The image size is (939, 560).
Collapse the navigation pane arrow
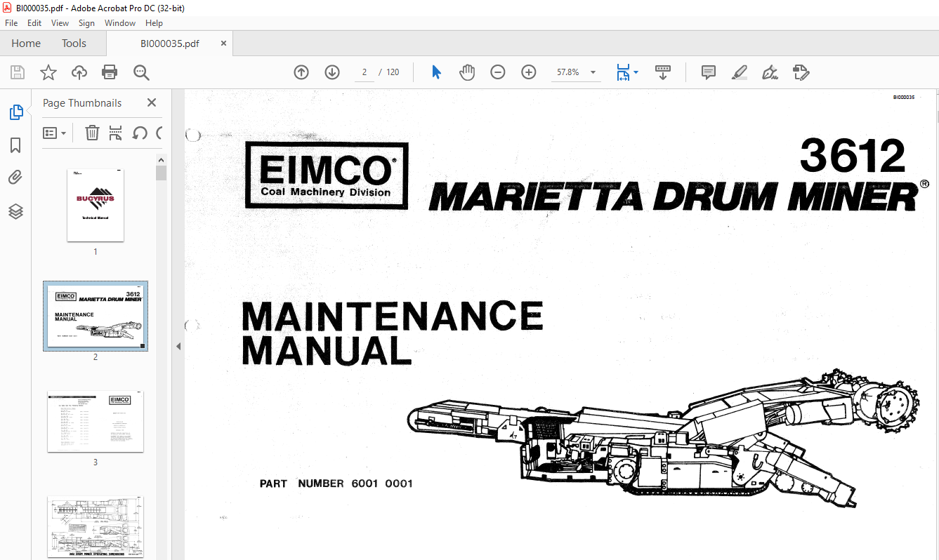click(178, 347)
